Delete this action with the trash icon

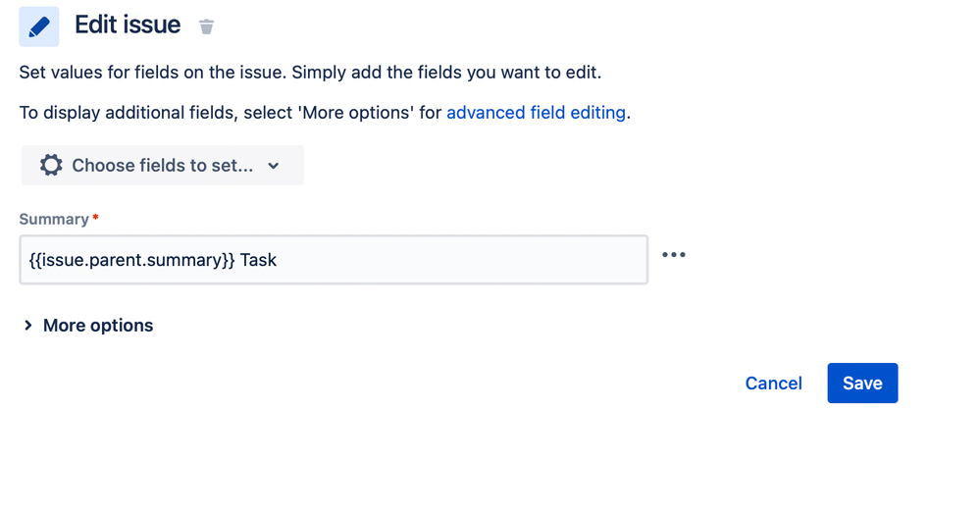point(206,26)
